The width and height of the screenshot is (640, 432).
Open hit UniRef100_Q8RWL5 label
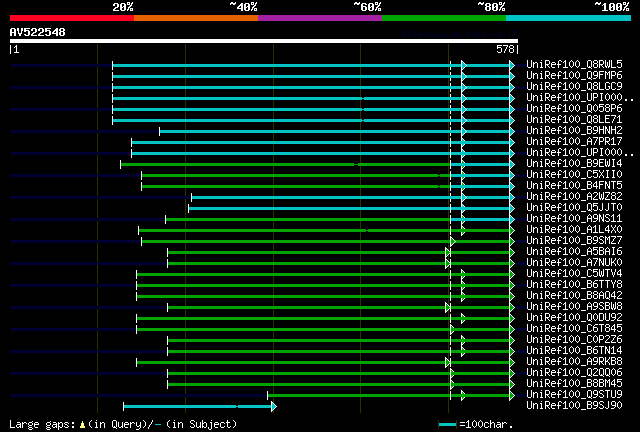point(574,65)
